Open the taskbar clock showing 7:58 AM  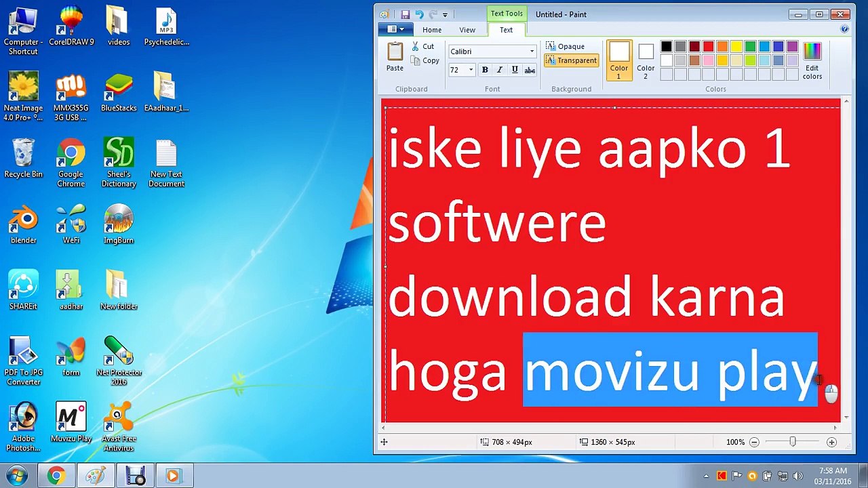coord(833,476)
